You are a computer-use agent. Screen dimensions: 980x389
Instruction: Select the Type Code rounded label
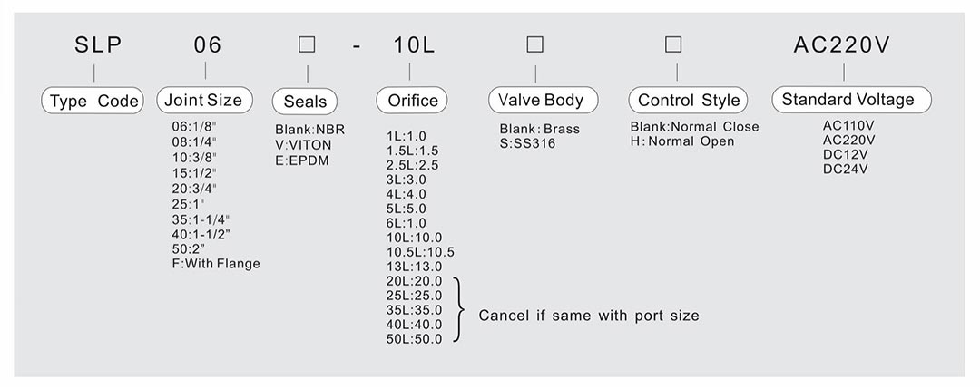coord(94,101)
